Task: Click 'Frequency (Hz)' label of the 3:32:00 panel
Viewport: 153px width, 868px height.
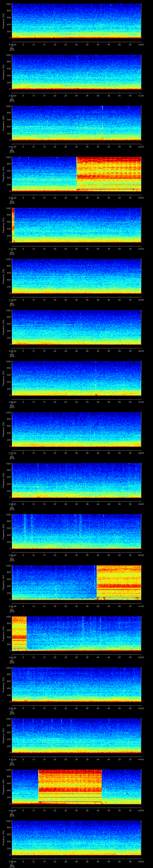Action: [3, 174]
